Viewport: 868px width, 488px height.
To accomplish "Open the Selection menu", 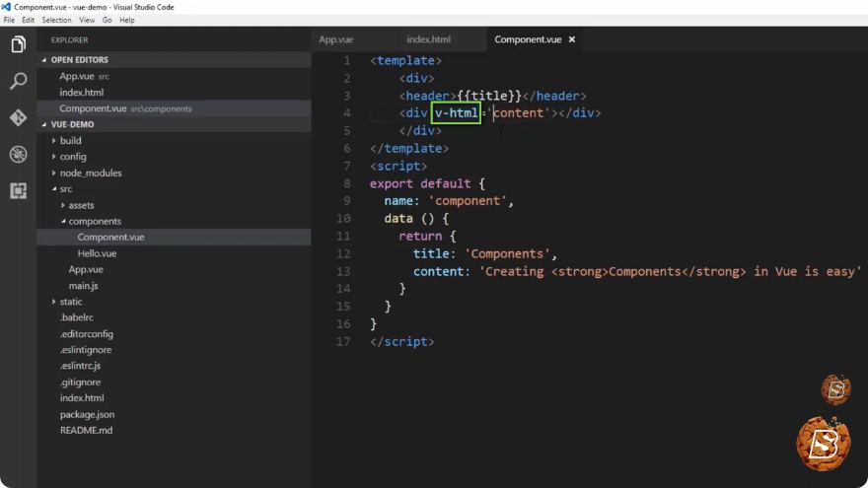I will pyautogui.click(x=56, y=20).
